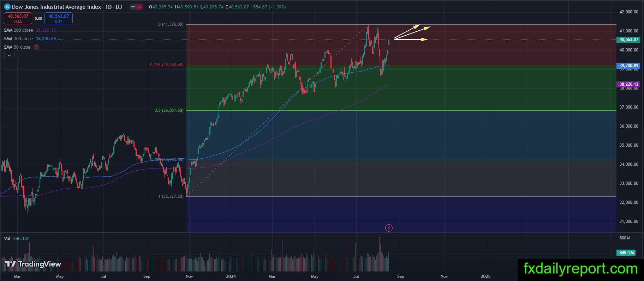Click the 0.00 spread value
644x281 pixels.
(x=38, y=19)
